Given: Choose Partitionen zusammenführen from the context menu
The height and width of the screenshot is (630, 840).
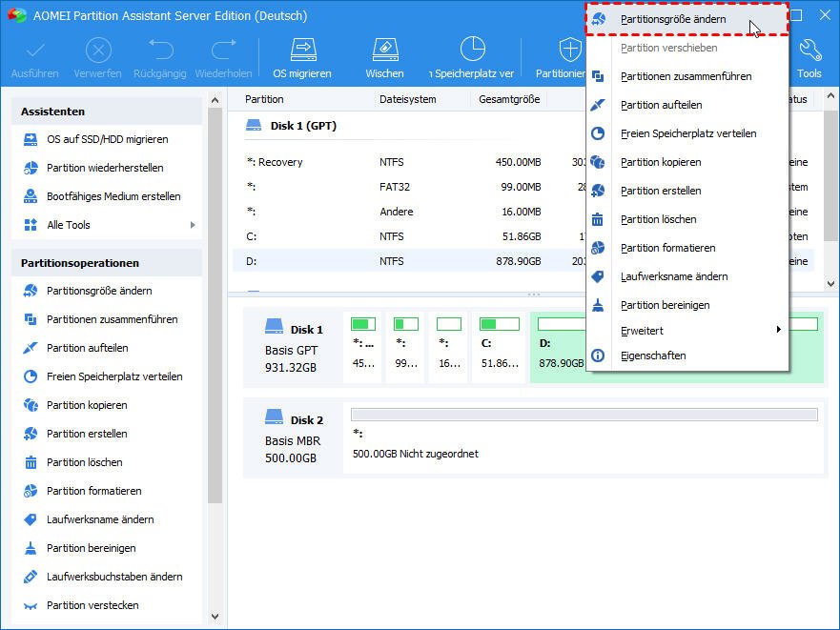Looking at the screenshot, I should click(687, 76).
